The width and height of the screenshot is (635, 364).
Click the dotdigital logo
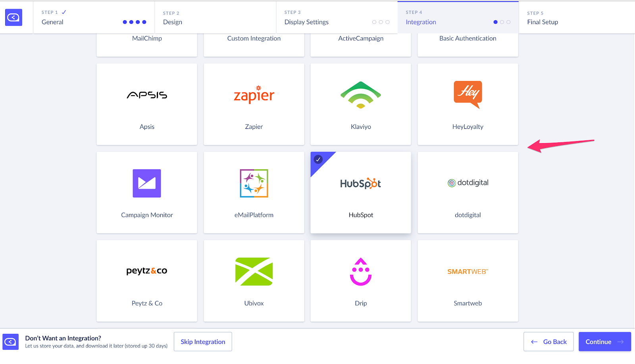[x=468, y=183]
